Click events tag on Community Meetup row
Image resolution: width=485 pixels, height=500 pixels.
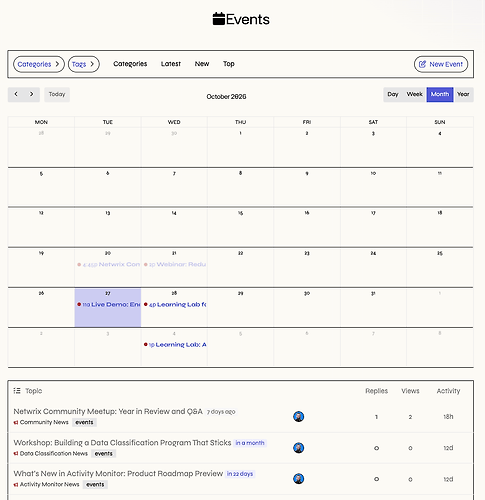[x=84, y=422]
